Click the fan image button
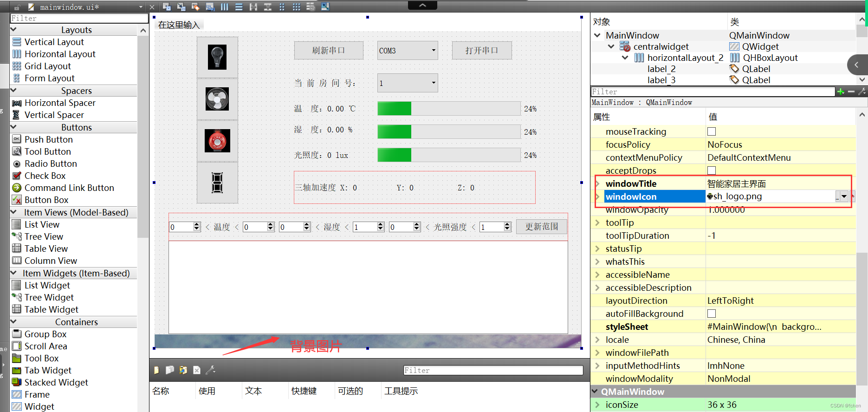Viewport: 868px width, 412px height. 217,99
